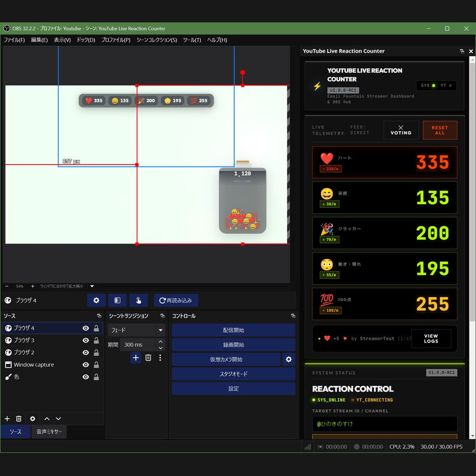Decrease transition duration with down arrow
Screen dimensions: 476x476
click(x=160, y=348)
